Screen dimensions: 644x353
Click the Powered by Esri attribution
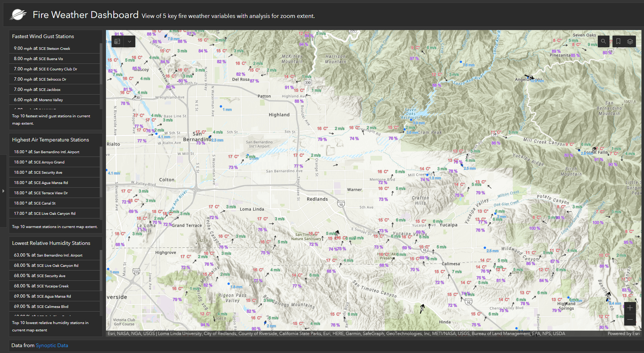tap(623, 334)
